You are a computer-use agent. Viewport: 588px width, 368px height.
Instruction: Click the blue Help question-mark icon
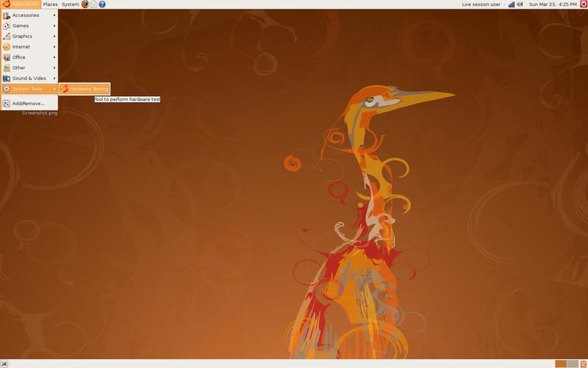(102, 4)
